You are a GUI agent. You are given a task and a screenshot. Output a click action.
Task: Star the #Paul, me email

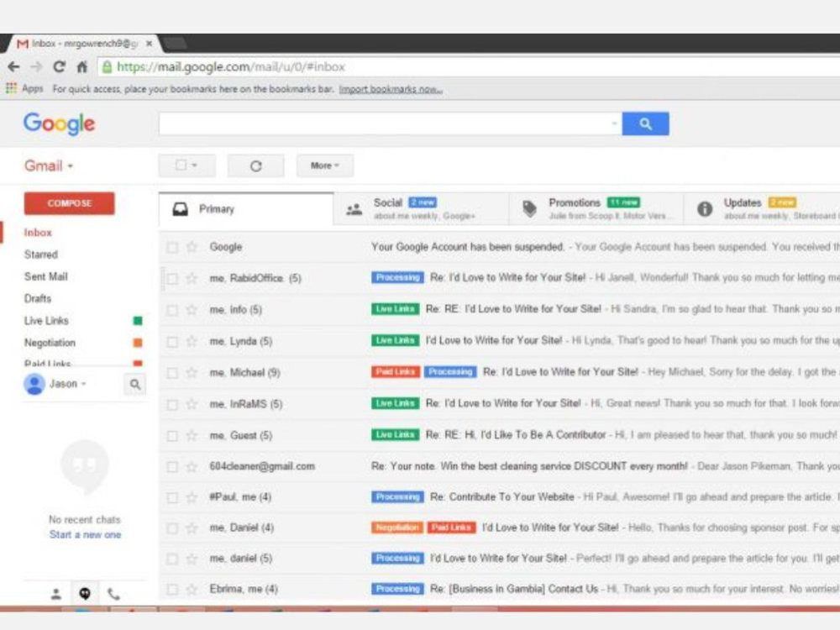click(192, 497)
